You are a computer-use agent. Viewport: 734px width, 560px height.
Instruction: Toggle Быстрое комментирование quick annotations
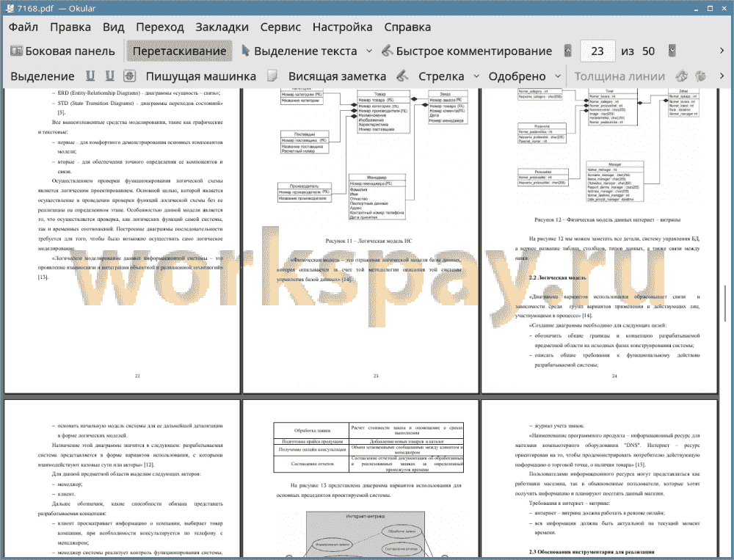(x=467, y=51)
